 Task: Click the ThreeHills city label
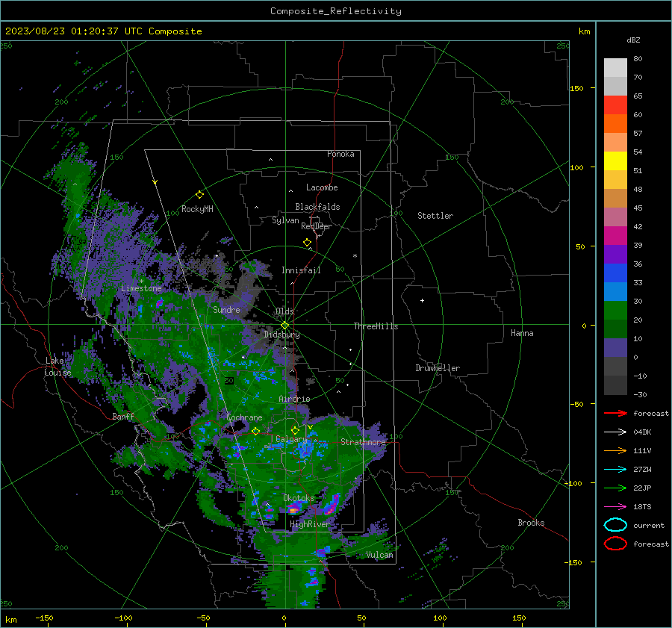[376, 326]
